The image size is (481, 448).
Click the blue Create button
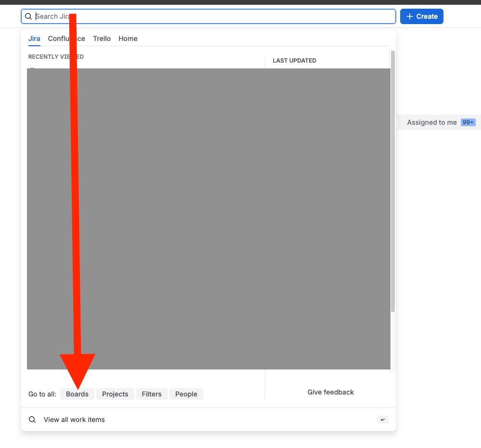click(421, 16)
